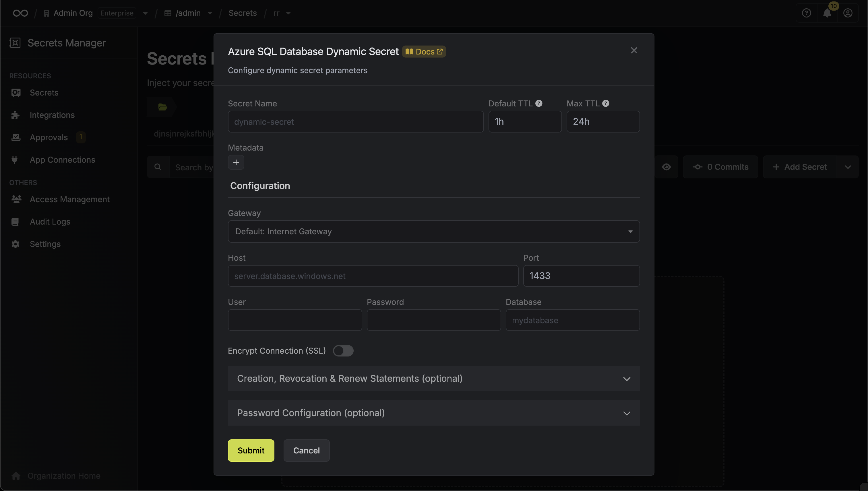This screenshot has width=868, height=491.
Task: Submit the dynamic secret form
Action: 251,451
